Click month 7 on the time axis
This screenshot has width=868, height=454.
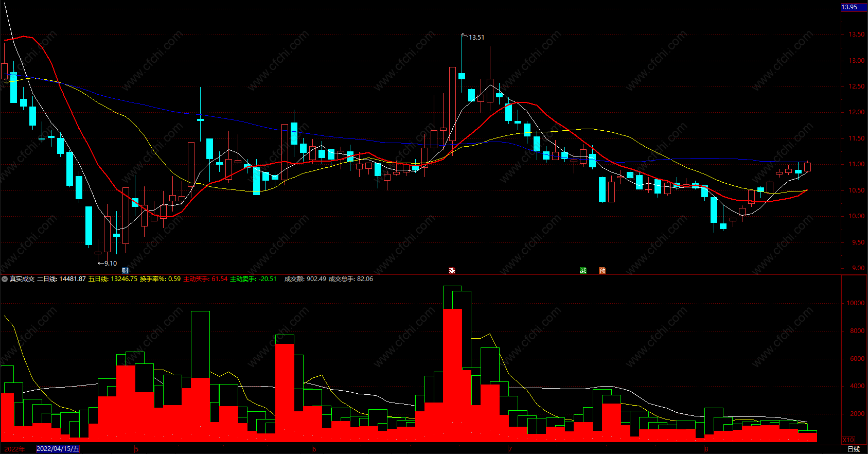[510, 449]
